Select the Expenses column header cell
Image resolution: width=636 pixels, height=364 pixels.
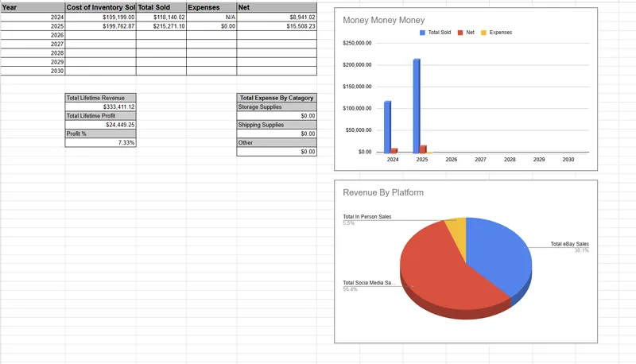[x=211, y=7]
